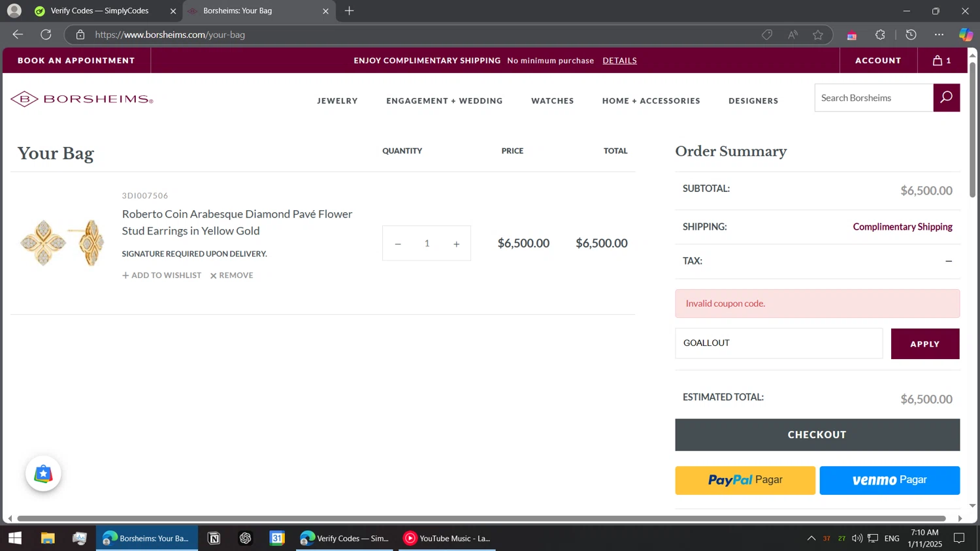Add earrings to wishlist

(x=161, y=275)
